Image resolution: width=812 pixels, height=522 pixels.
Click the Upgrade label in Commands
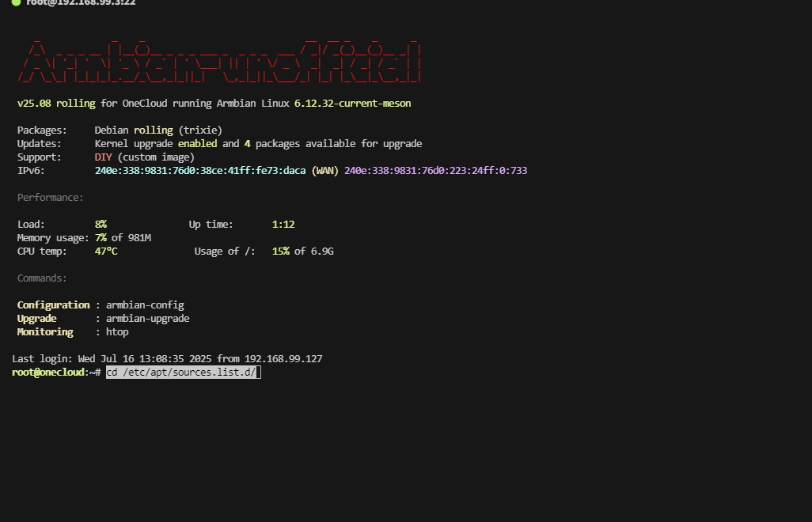36,318
